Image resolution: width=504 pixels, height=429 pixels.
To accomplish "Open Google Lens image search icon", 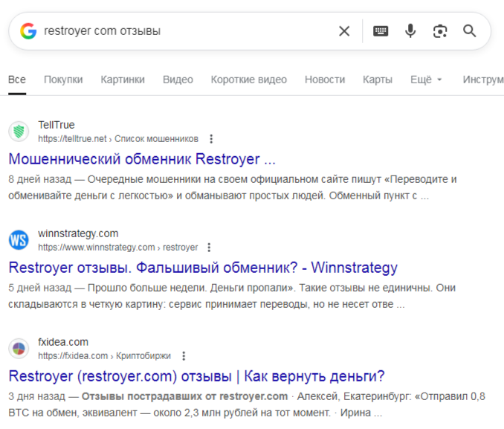I will pos(440,31).
